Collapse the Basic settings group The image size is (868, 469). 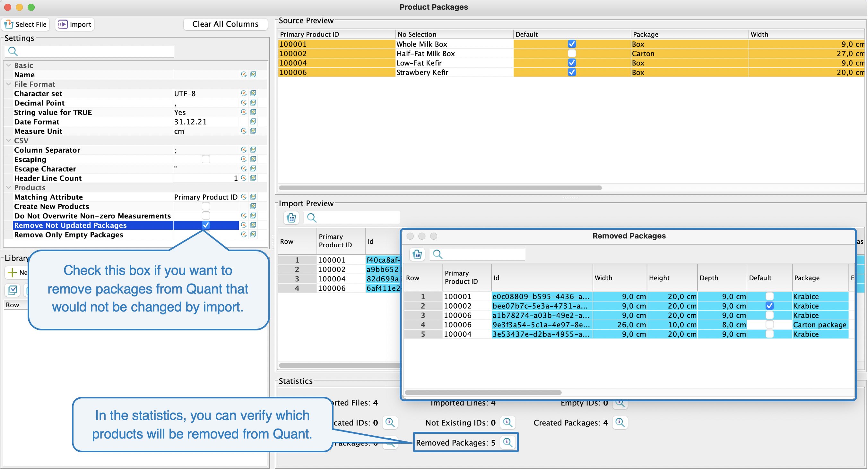click(x=9, y=65)
